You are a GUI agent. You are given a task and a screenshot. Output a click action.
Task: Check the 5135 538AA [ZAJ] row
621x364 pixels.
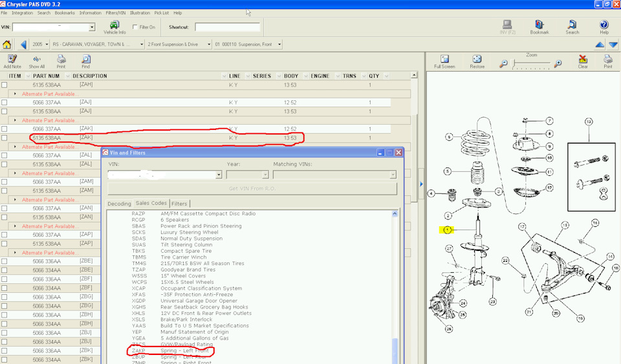(x=5, y=112)
